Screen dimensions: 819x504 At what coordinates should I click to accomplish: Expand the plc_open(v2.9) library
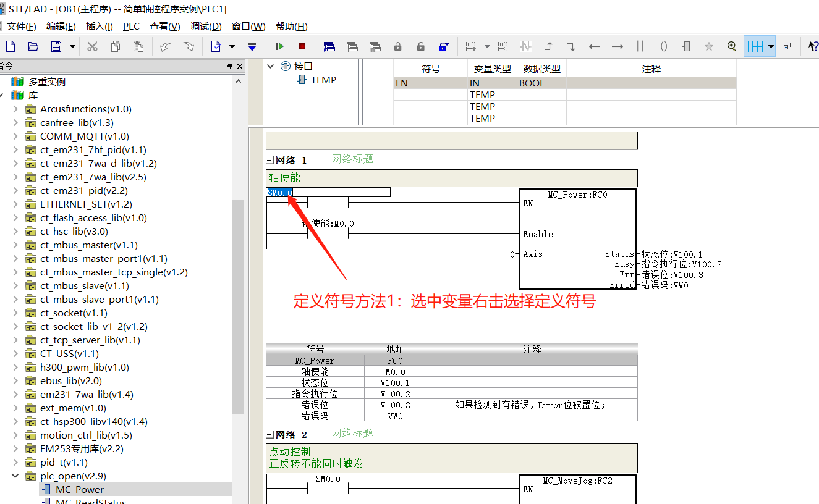[x=14, y=476]
